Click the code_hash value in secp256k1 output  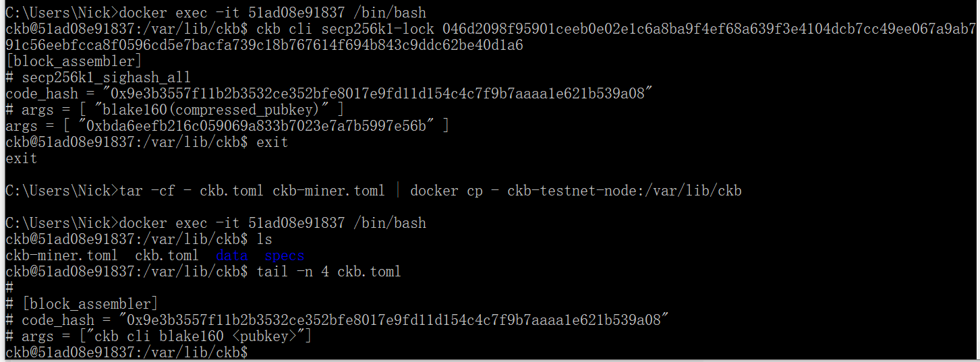click(382, 94)
